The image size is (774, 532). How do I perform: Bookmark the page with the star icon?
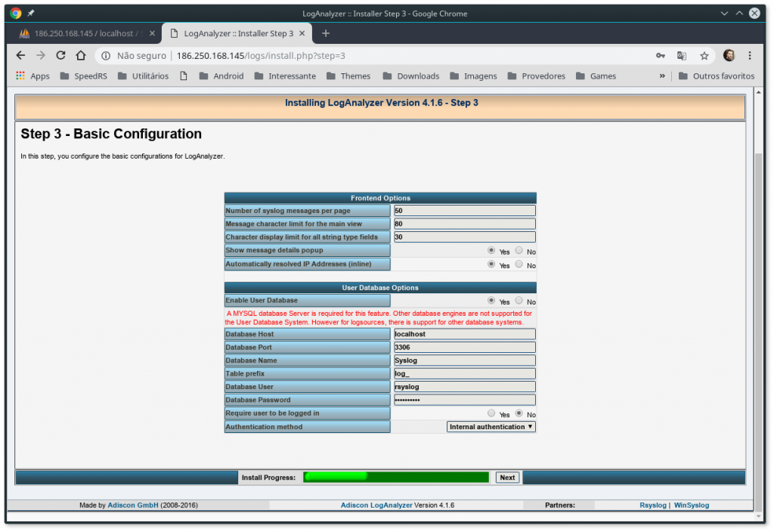[x=704, y=56]
